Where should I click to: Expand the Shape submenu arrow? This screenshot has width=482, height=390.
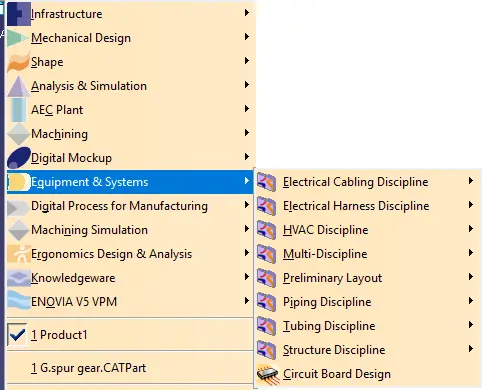[x=247, y=61]
